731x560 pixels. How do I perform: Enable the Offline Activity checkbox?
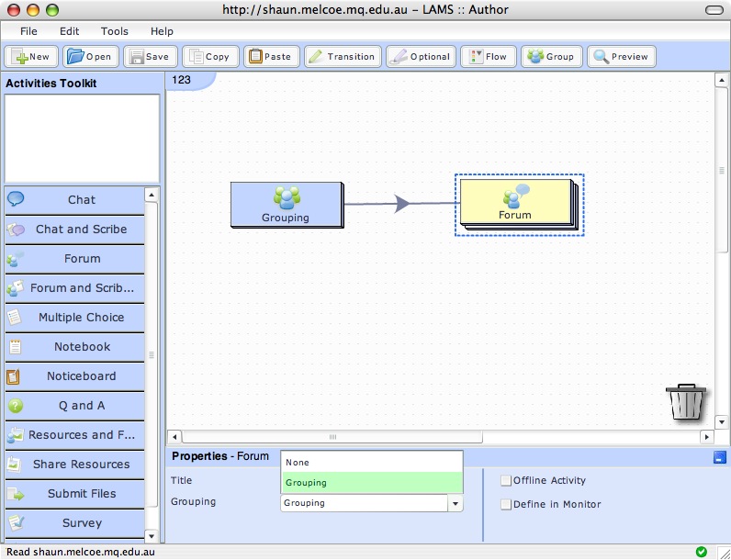click(506, 480)
